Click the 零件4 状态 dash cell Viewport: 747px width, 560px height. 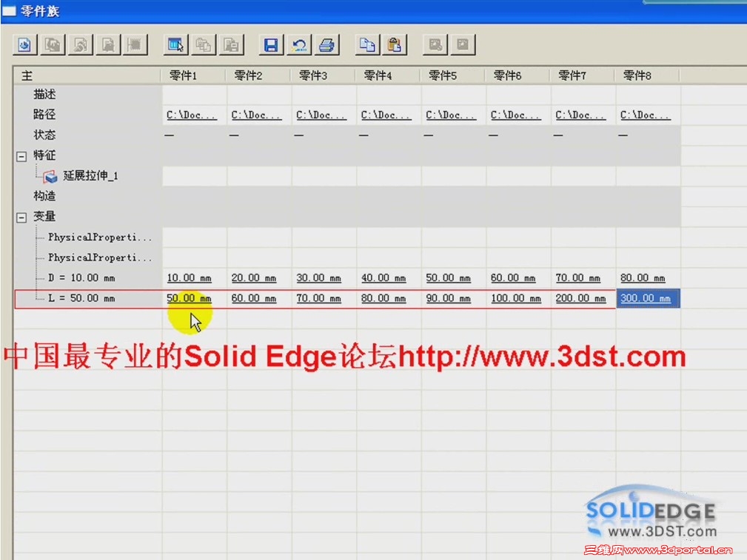[x=389, y=135]
